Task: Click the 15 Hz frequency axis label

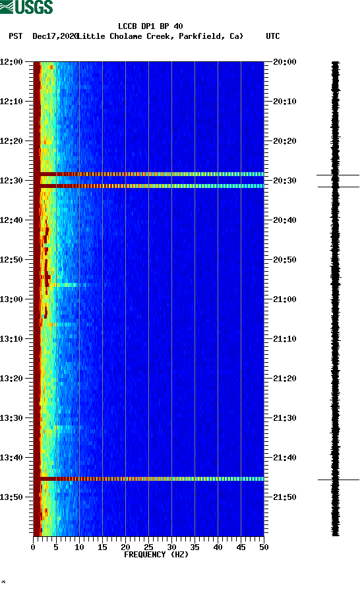Action: click(102, 547)
